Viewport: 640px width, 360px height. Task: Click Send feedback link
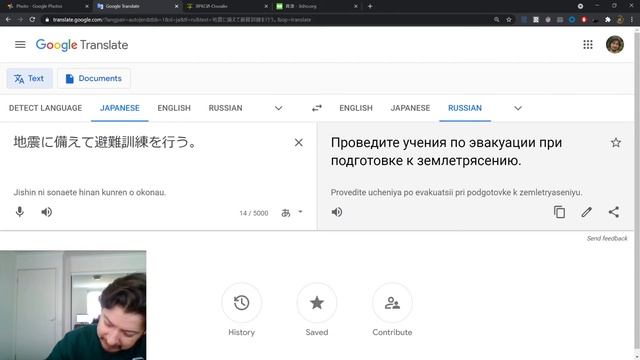[x=607, y=238]
